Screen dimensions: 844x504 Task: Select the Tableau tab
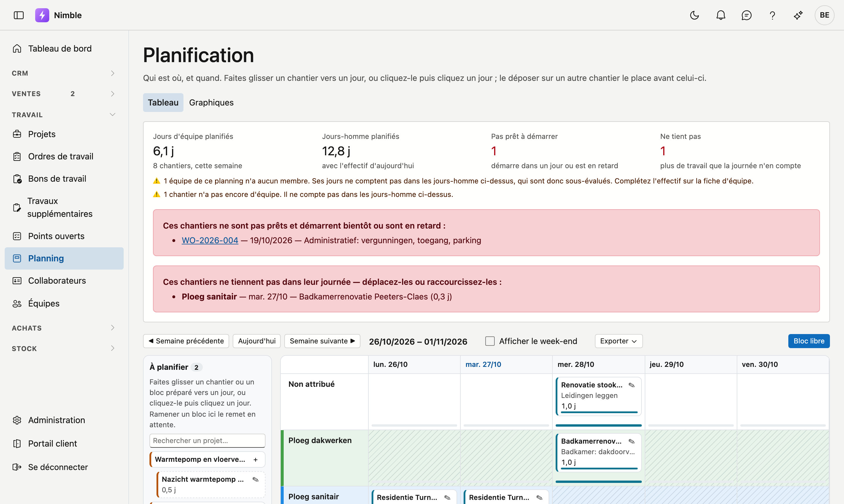163,103
